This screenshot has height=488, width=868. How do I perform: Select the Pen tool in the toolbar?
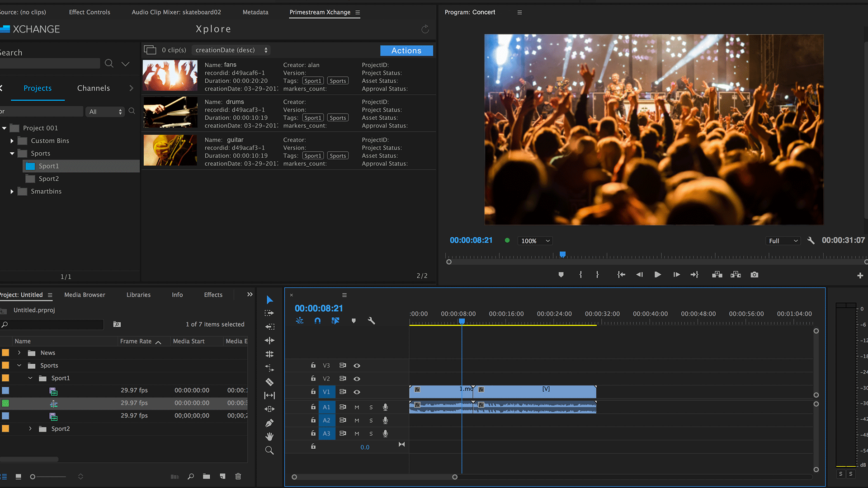coord(269,423)
